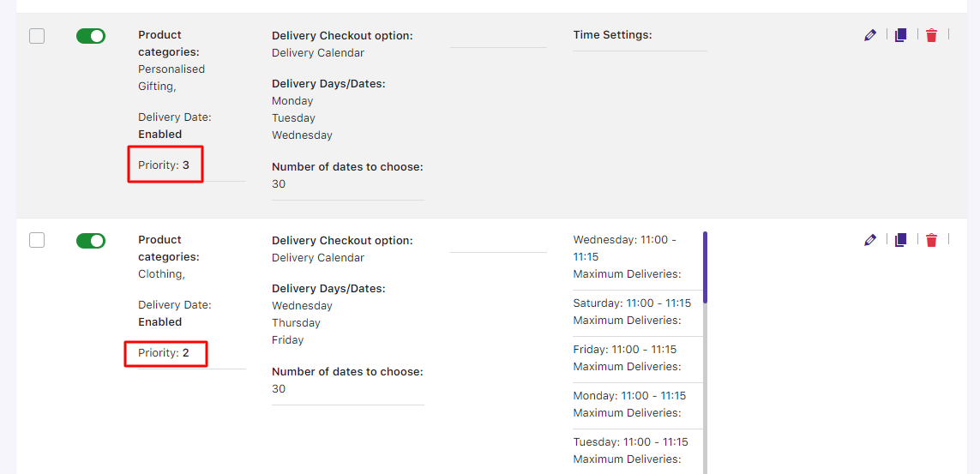Click the Priority: 2 label

pyautogui.click(x=164, y=353)
